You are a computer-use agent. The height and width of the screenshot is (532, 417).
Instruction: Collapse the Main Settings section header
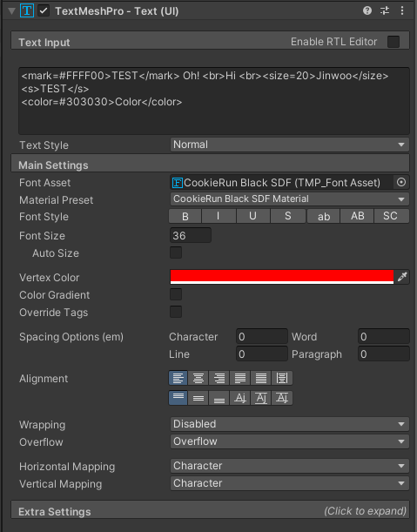click(x=210, y=165)
